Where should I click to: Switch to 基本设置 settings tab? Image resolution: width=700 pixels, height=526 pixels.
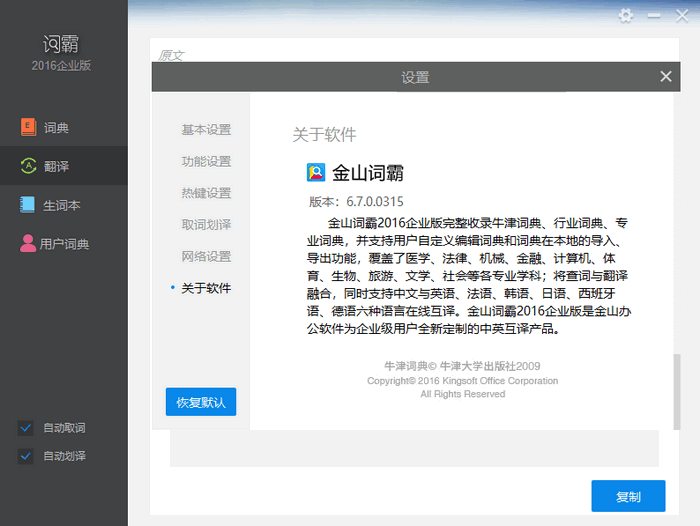click(x=206, y=130)
